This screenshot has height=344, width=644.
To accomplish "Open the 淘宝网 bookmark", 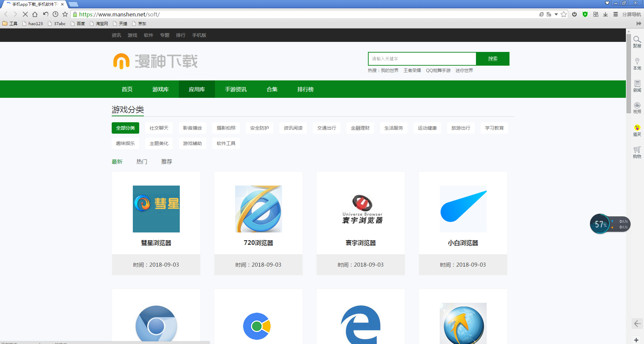I will 99,23.
